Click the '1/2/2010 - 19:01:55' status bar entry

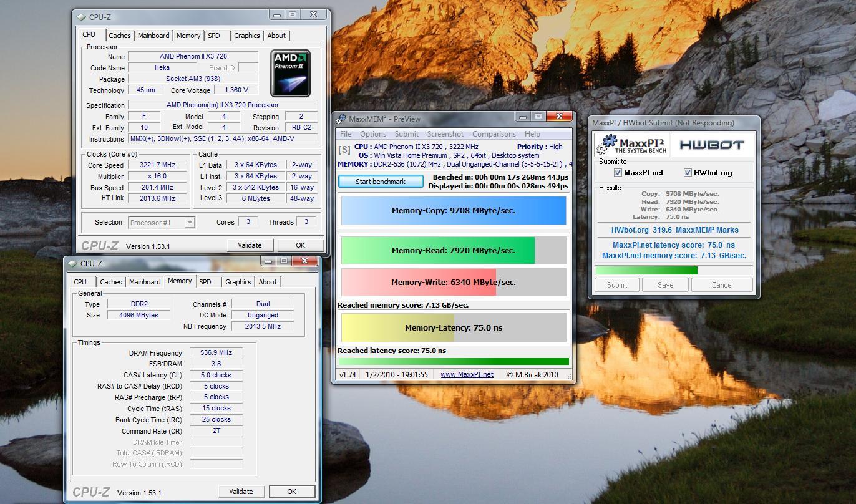[396, 374]
